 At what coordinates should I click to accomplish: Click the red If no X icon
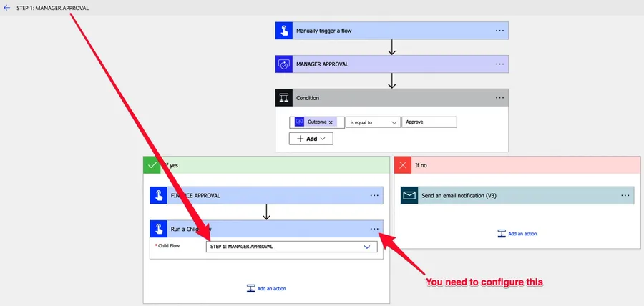coord(402,165)
